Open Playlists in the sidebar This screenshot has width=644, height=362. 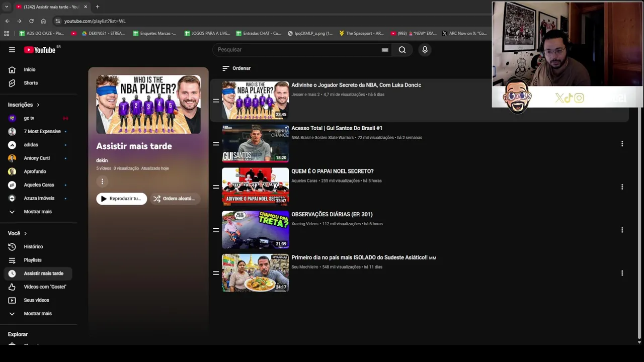click(x=39, y=260)
